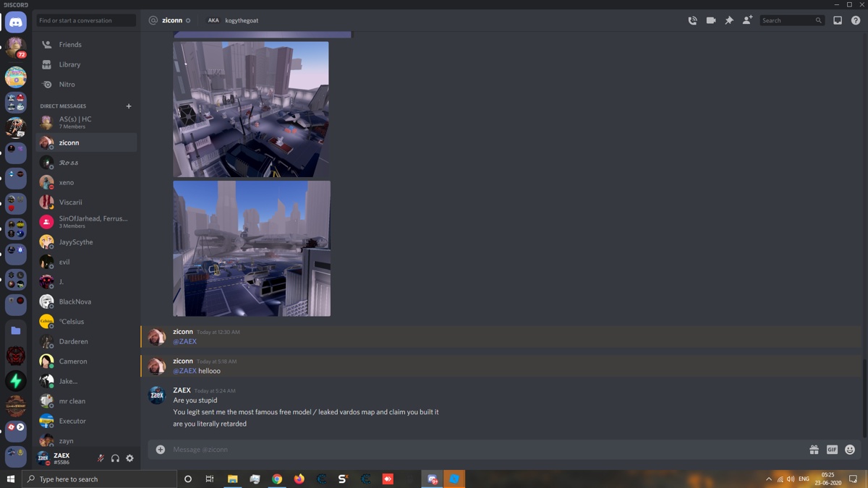The width and height of the screenshot is (868, 488).
Task: Open Windows Start menu
Action: point(11,479)
